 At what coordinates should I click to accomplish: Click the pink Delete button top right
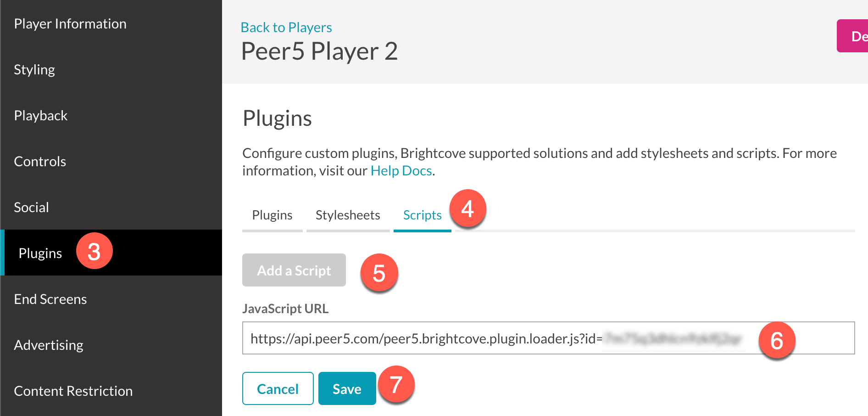pyautogui.click(x=856, y=36)
